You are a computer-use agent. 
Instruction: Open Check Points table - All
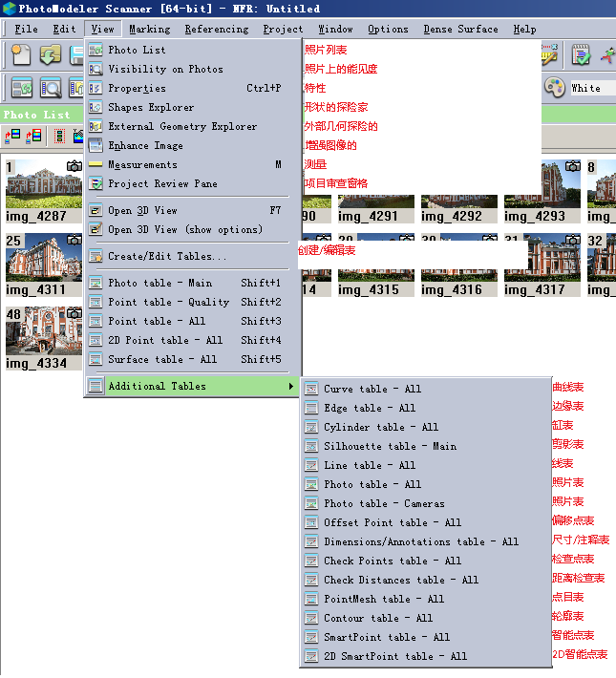426,561
